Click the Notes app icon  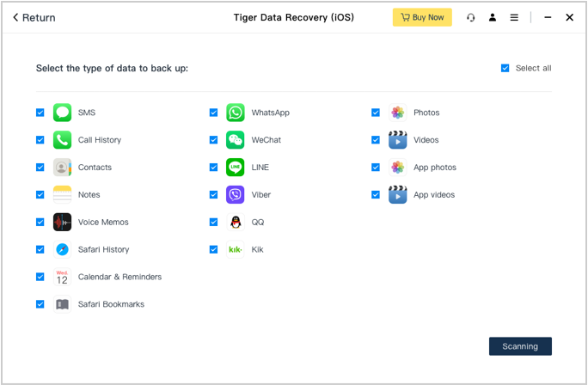point(62,194)
